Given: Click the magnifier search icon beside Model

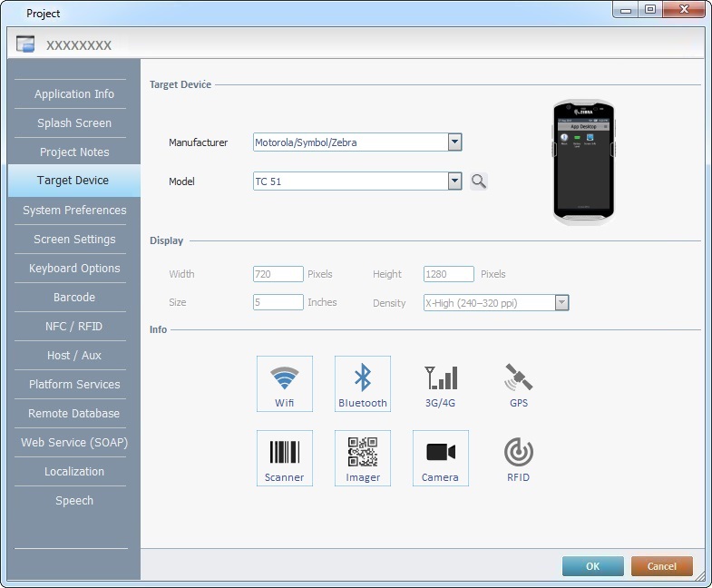Looking at the screenshot, I should 479,181.
